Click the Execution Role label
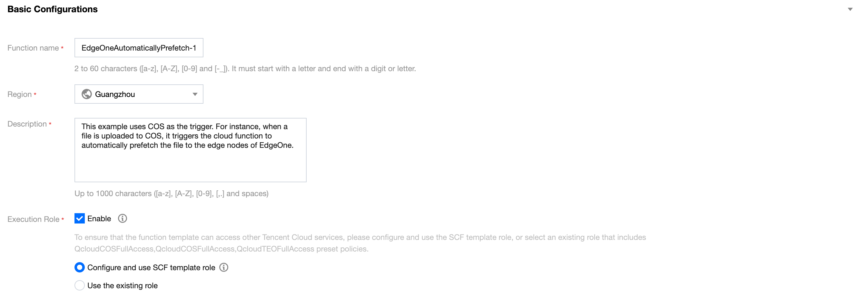868x304 pixels. [33, 220]
